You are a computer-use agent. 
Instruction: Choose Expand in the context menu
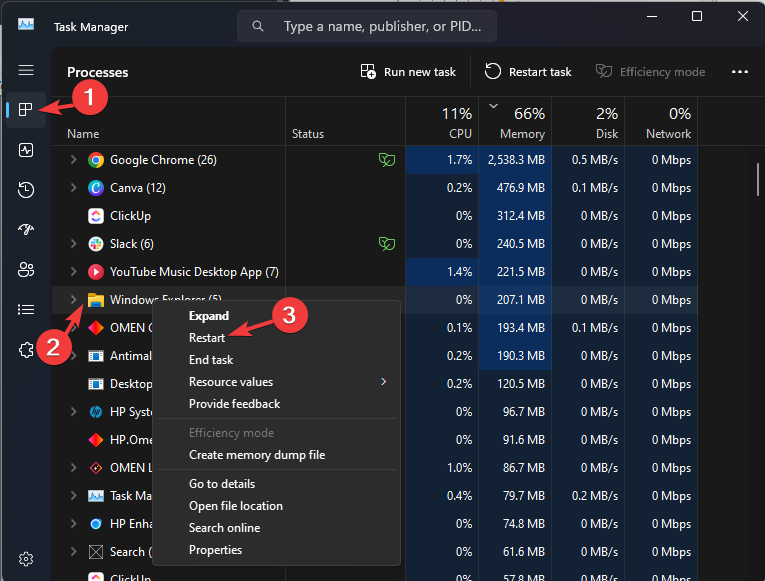pos(276,316)
